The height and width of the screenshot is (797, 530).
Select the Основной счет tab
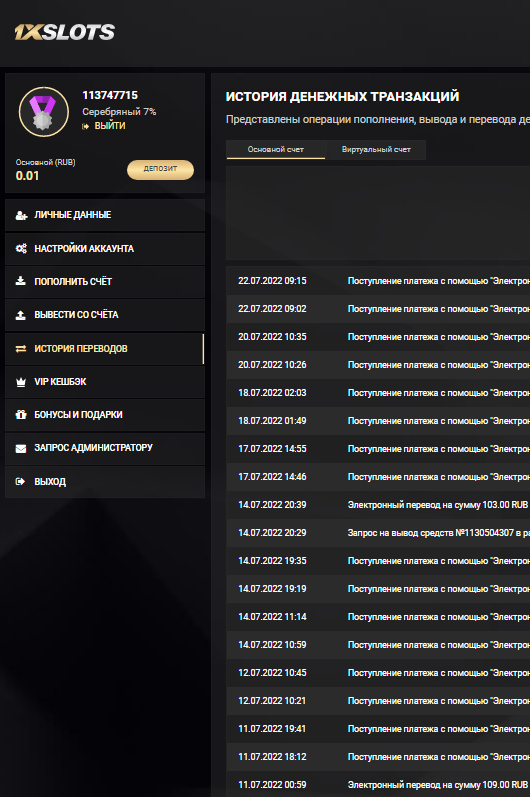(275, 149)
